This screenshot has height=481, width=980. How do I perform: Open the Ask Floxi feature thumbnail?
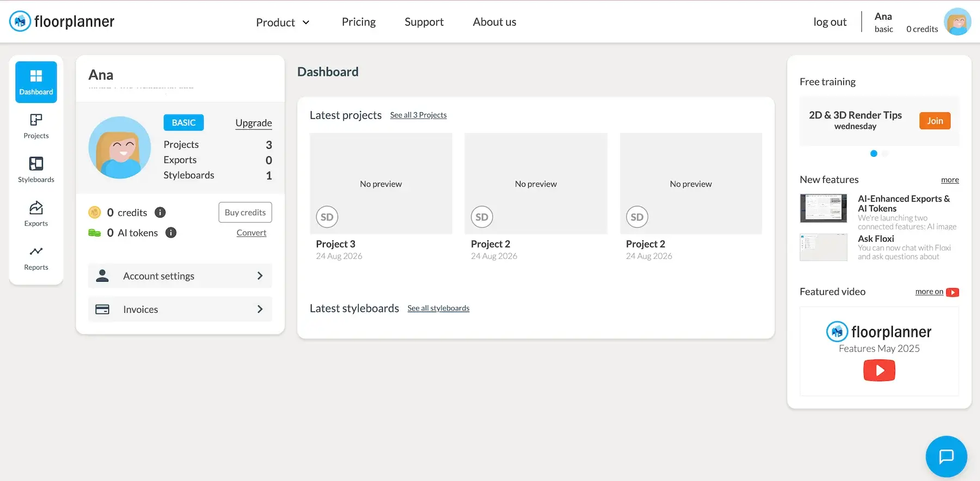pos(823,247)
